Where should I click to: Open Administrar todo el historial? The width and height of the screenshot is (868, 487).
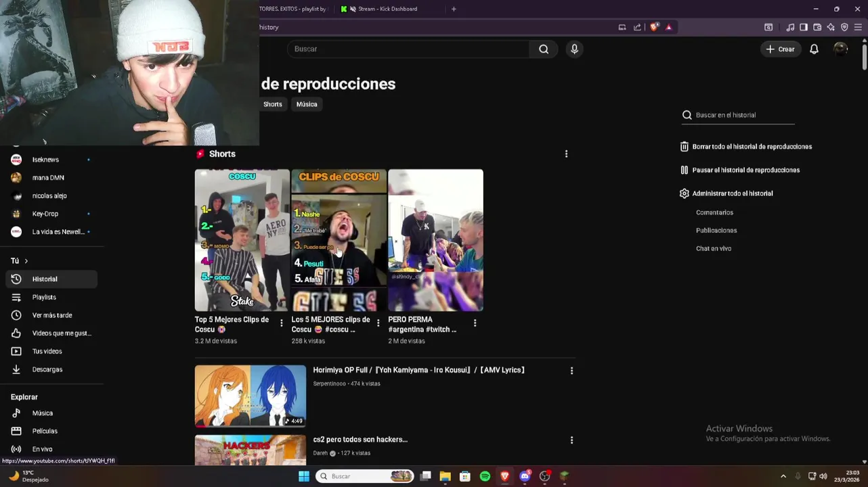[726, 193]
